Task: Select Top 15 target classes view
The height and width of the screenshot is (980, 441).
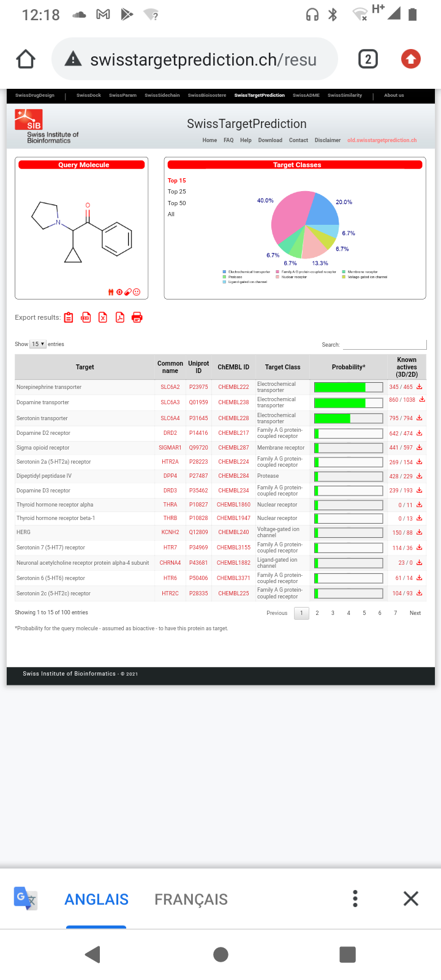Action: point(177,181)
